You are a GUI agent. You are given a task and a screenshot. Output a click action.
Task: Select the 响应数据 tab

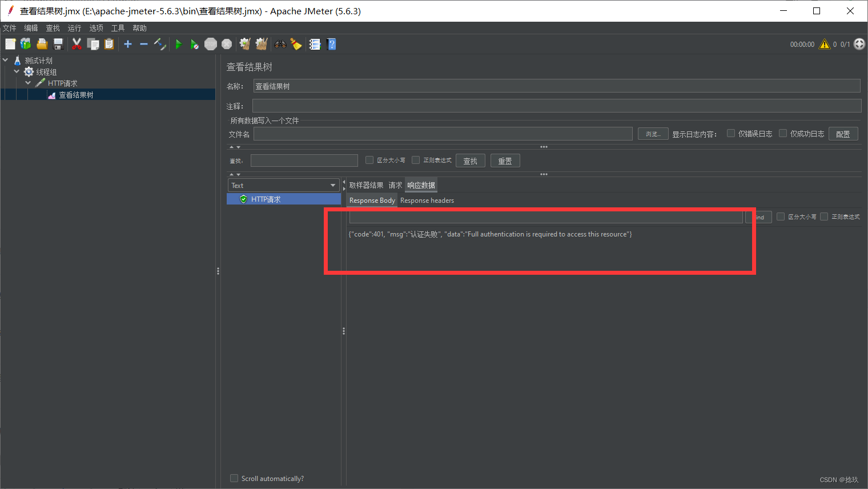421,185
